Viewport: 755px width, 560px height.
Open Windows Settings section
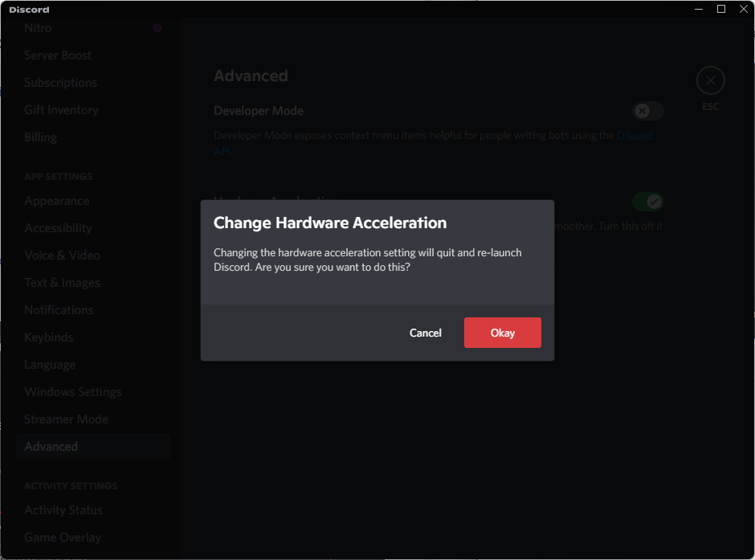(72, 391)
